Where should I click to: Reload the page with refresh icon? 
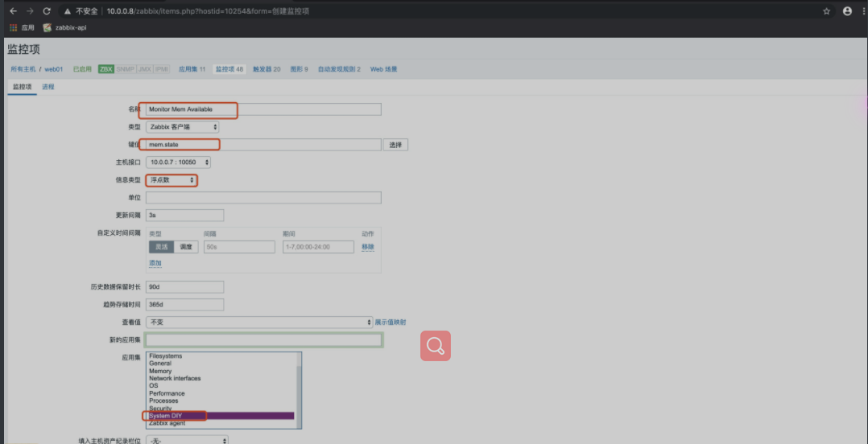(47, 11)
